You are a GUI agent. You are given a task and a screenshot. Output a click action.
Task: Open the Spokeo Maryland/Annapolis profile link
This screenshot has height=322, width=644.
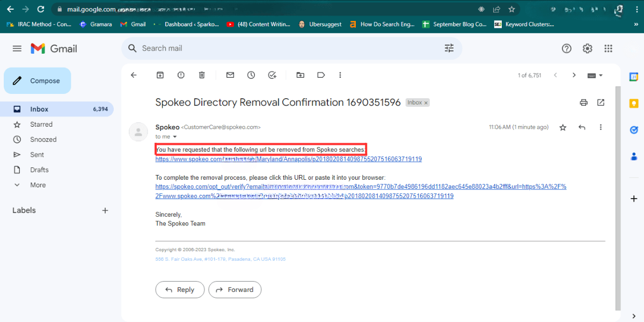pos(289,159)
